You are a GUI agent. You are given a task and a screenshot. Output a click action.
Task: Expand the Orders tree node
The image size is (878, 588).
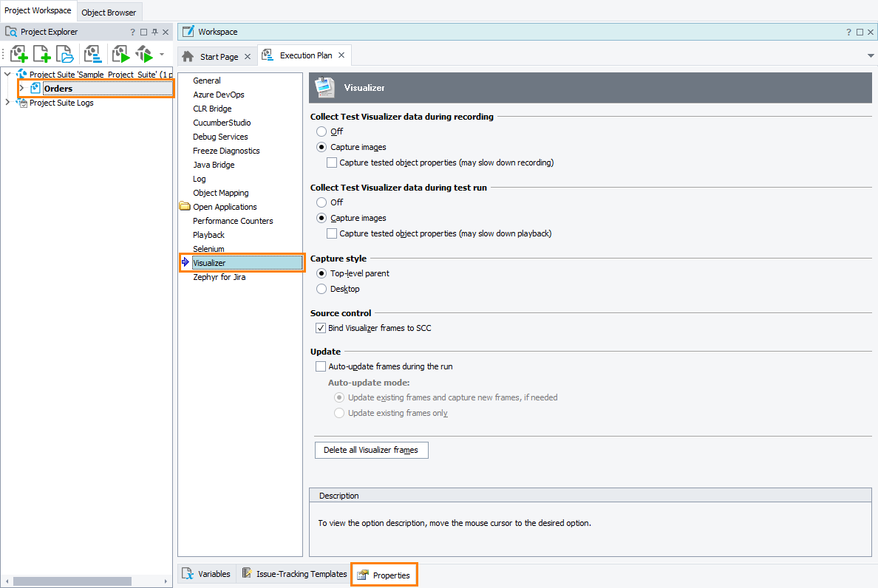tap(21, 88)
